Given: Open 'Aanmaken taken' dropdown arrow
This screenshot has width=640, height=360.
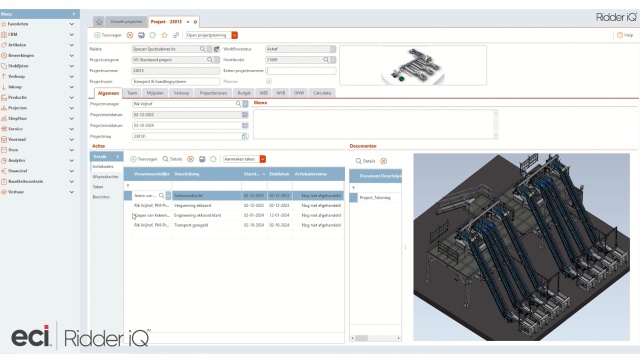Looking at the screenshot, I should click(x=263, y=159).
